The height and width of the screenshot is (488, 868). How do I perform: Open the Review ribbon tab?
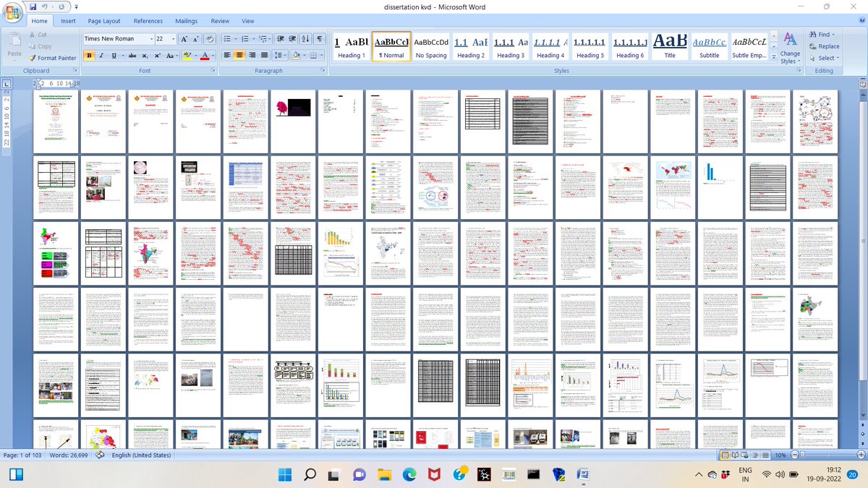point(220,21)
